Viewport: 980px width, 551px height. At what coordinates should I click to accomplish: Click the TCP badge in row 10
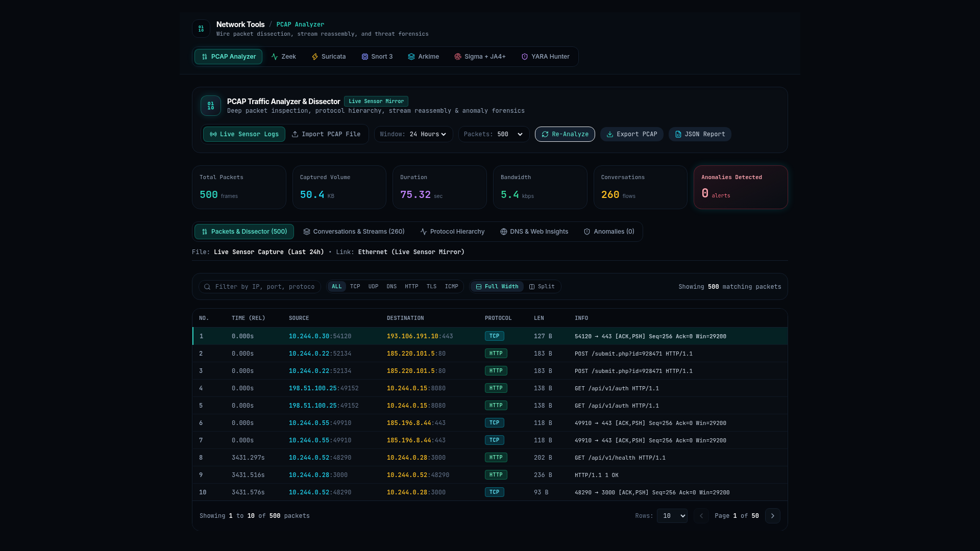494,492
